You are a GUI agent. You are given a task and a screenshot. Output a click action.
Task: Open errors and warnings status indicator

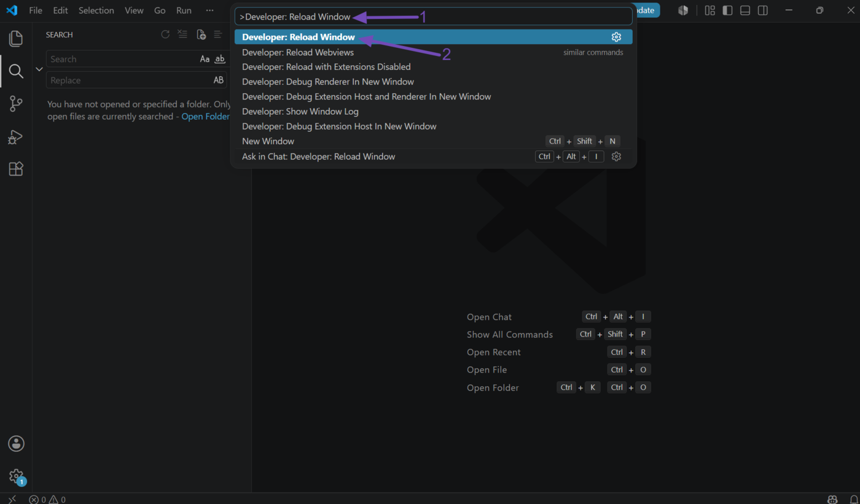[x=47, y=499]
